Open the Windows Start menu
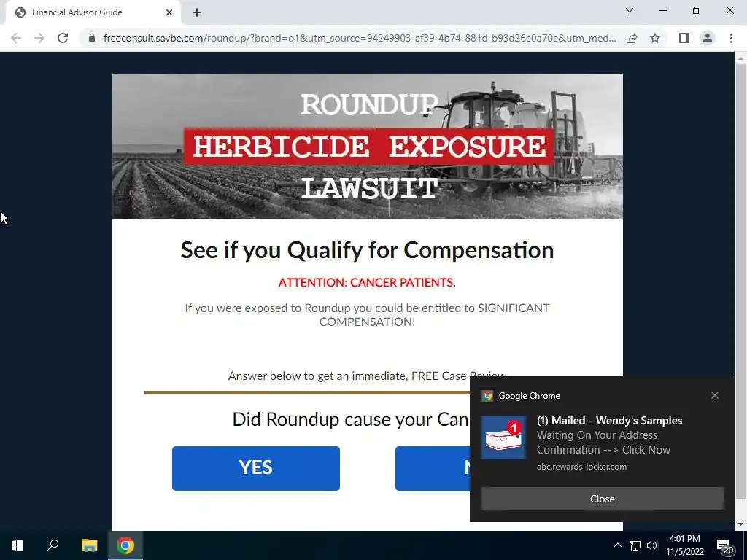Image resolution: width=747 pixels, height=560 pixels. [x=18, y=545]
